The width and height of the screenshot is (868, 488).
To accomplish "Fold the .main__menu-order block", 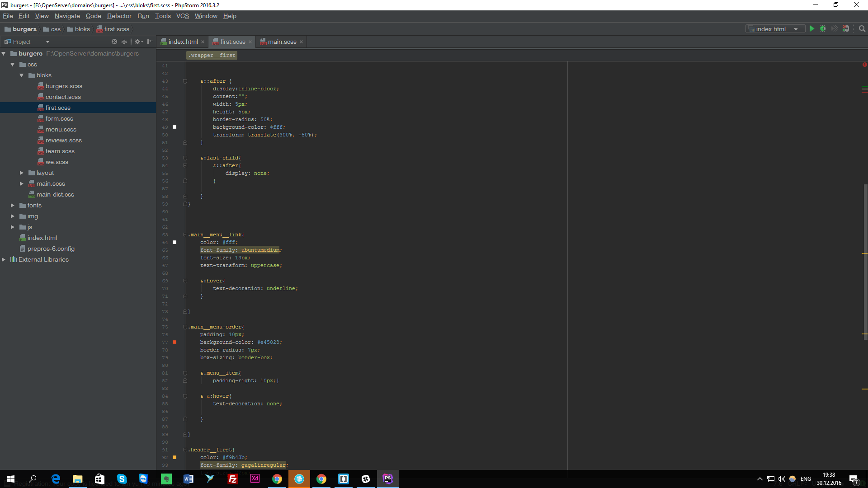I will [x=185, y=327].
